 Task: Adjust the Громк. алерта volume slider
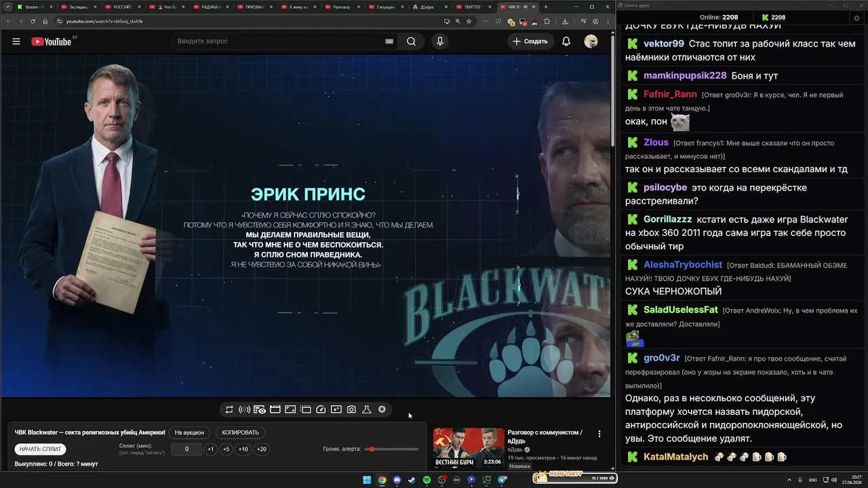392,449
